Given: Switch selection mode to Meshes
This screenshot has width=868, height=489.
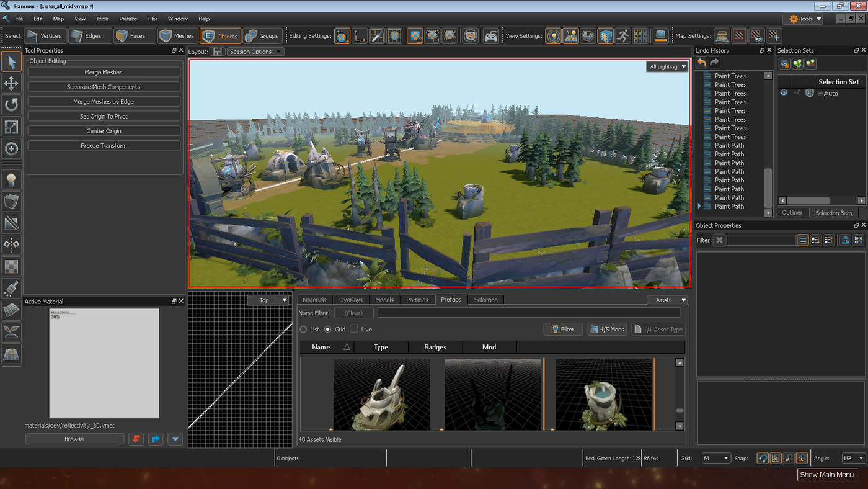Looking at the screenshot, I should coord(177,36).
